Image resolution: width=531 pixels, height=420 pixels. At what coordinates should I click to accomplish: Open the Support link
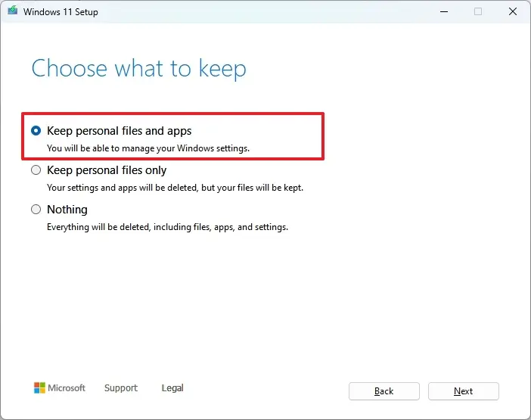(121, 387)
